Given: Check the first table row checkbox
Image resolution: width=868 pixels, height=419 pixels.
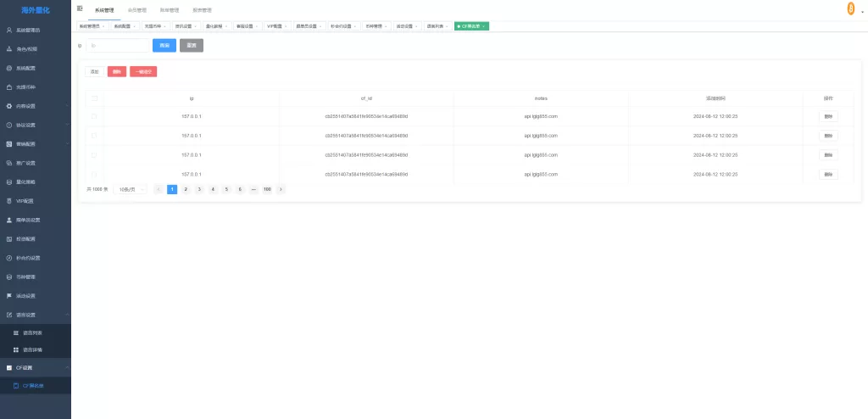Looking at the screenshot, I should point(94,116).
